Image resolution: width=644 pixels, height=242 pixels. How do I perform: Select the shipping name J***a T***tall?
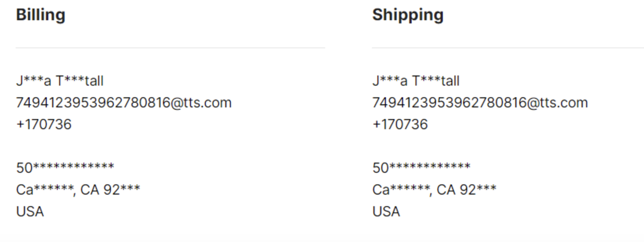[x=416, y=81]
